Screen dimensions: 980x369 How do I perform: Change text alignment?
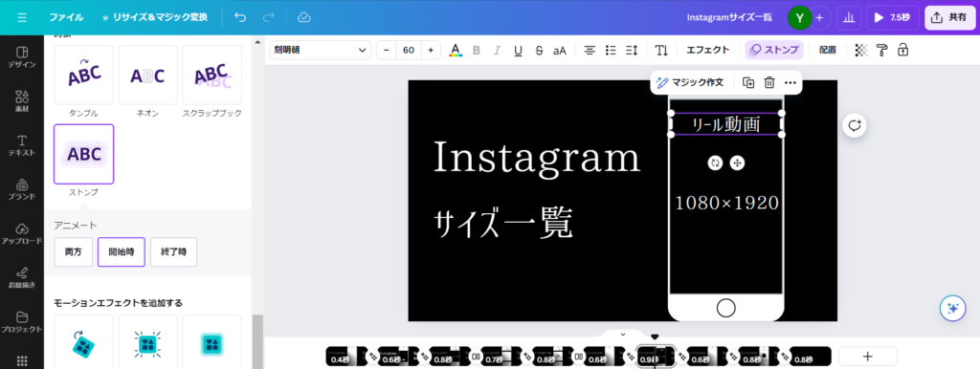(x=590, y=51)
